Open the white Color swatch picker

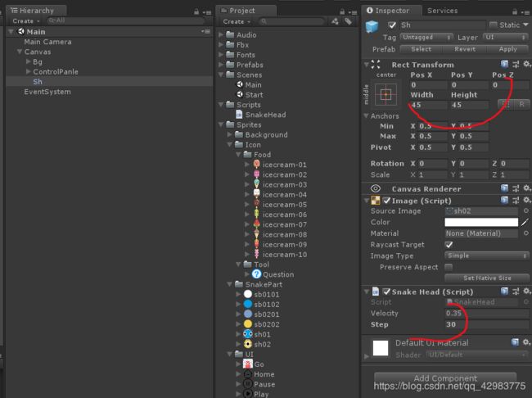click(480, 222)
